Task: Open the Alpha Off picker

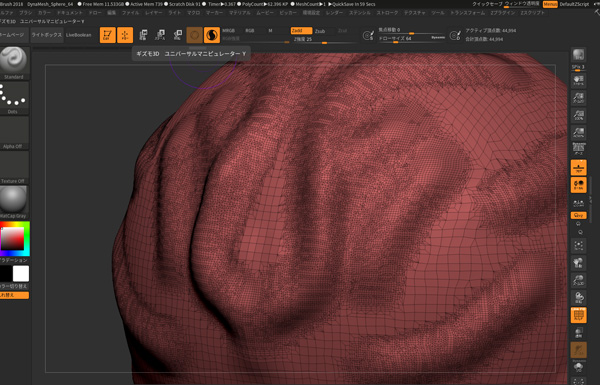Action: tap(14, 133)
